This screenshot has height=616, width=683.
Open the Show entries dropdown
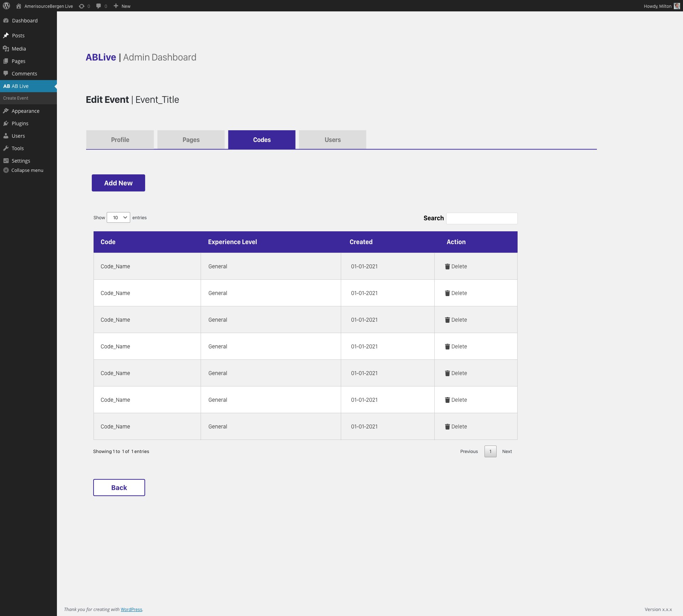[118, 217]
